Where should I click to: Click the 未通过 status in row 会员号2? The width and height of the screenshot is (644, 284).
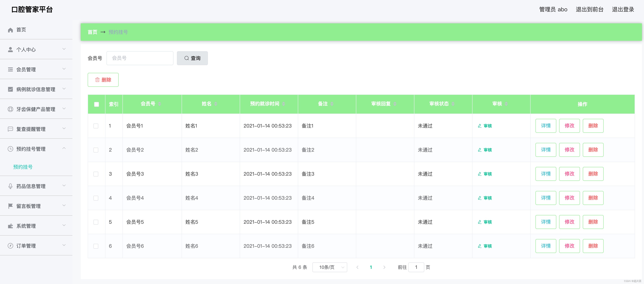[x=425, y=150]
